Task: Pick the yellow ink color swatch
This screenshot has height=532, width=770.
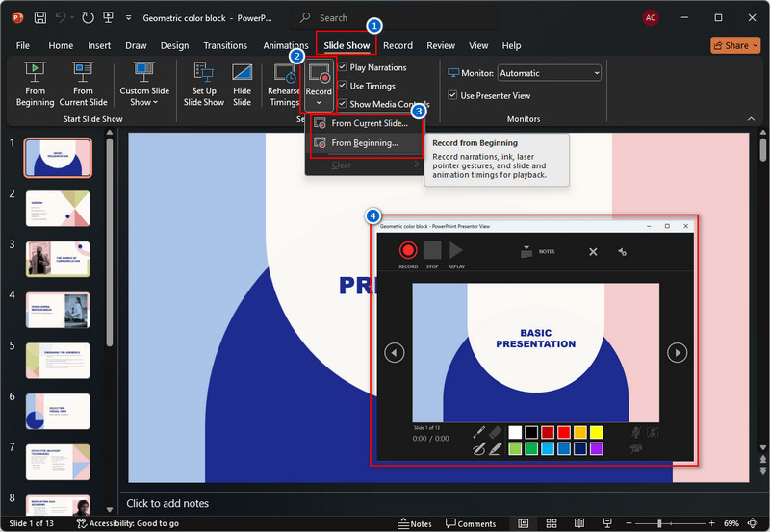Action: [596, 432]
